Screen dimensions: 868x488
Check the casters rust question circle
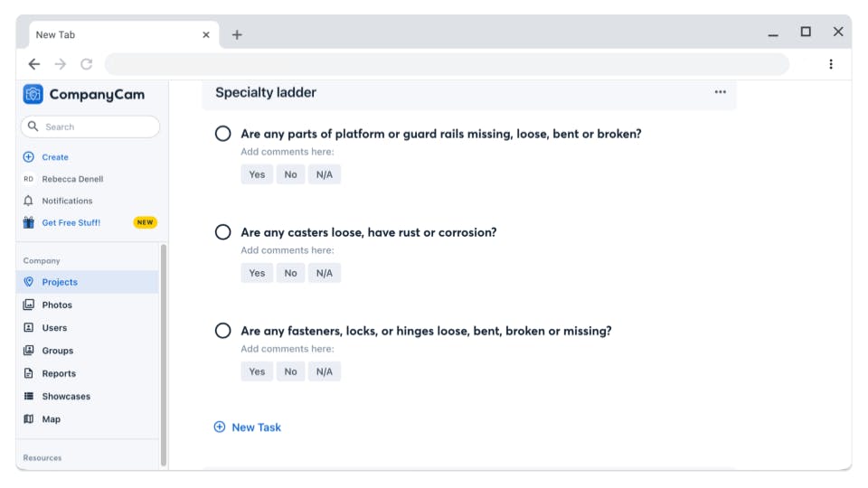click(223, 232)
